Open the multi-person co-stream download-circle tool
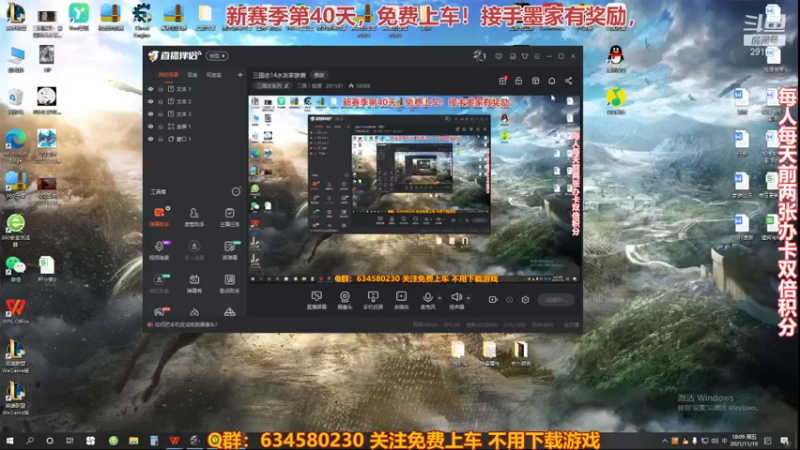 (194, 250)
